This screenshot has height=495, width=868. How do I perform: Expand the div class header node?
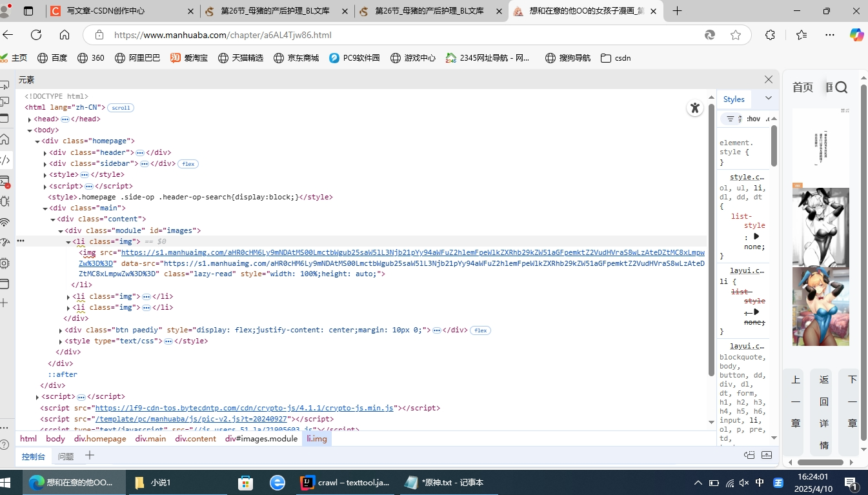[45, 153]
